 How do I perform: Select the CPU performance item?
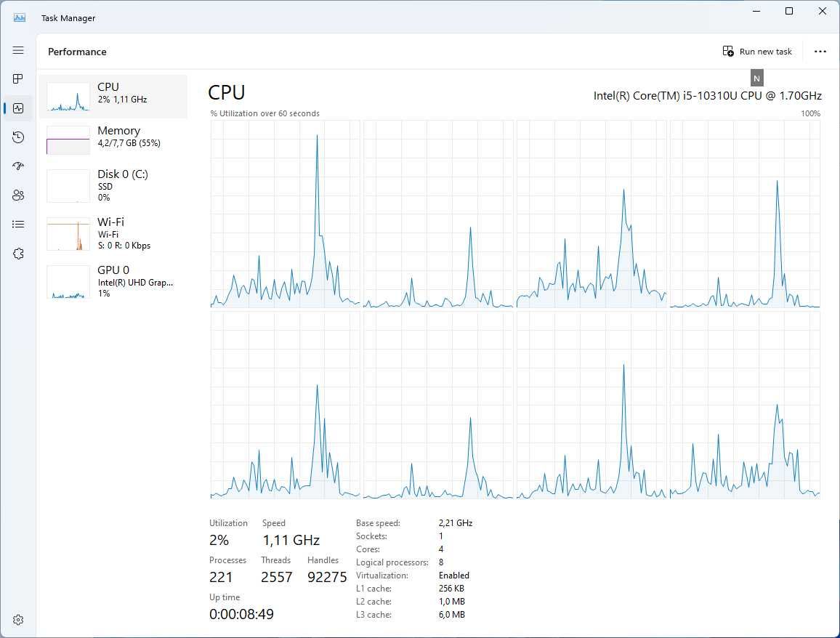pyautogui.click(x=113, y=97)
